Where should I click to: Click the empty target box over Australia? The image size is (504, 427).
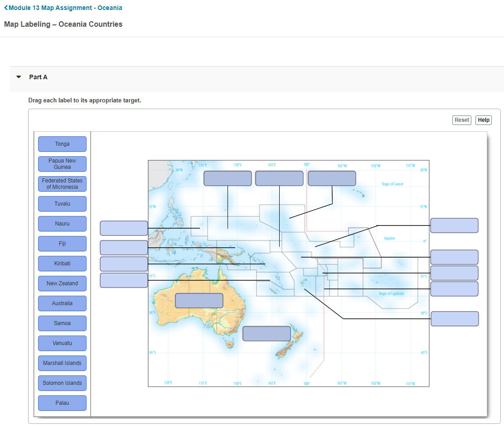(199, 301)
